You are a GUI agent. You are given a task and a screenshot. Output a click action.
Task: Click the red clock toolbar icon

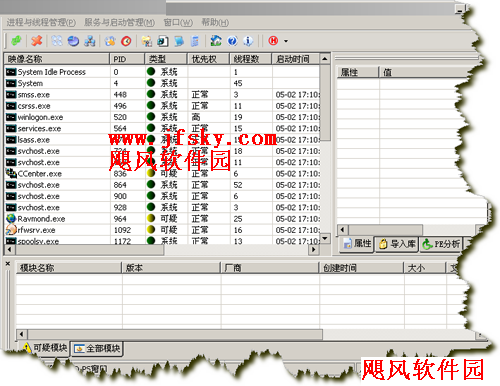[x=126, y=41]
